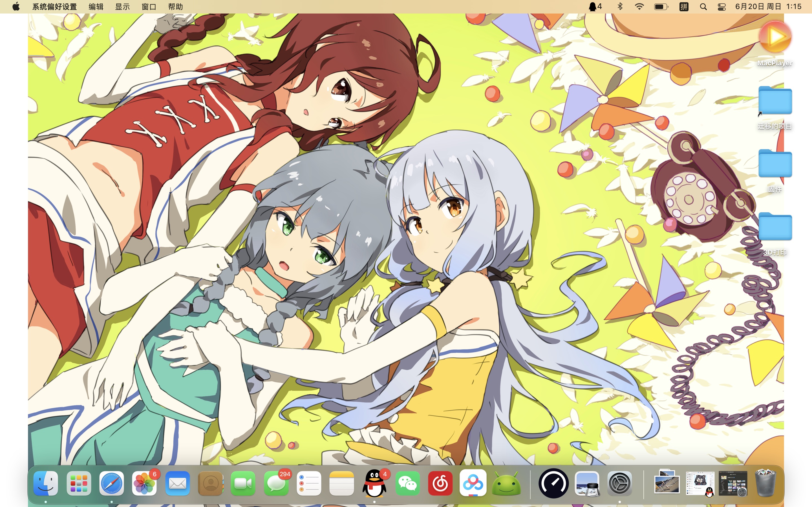812x507 pixels.
Task: Open the Android green robot app
Action: 506,483
